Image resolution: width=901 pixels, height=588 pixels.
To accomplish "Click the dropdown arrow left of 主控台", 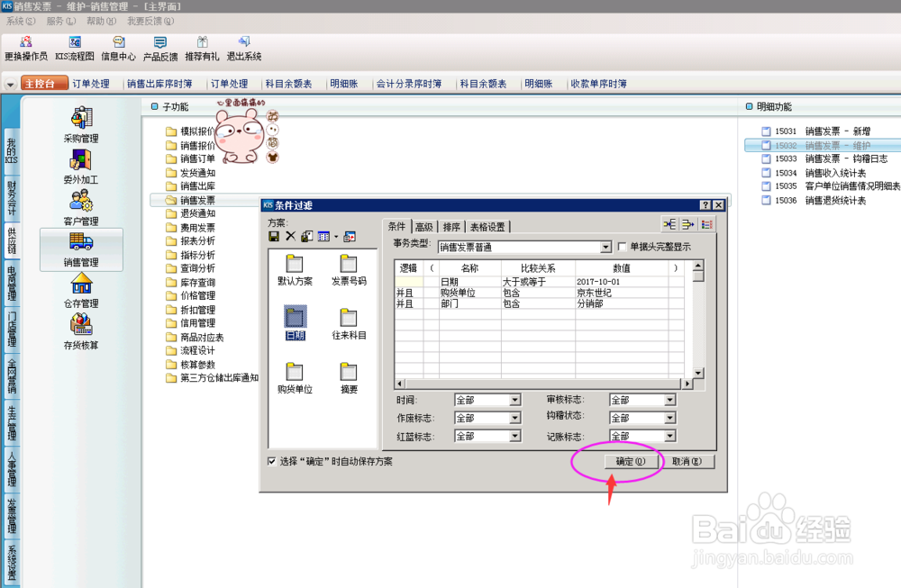I will pyautogui.click(x=10, y=84).
